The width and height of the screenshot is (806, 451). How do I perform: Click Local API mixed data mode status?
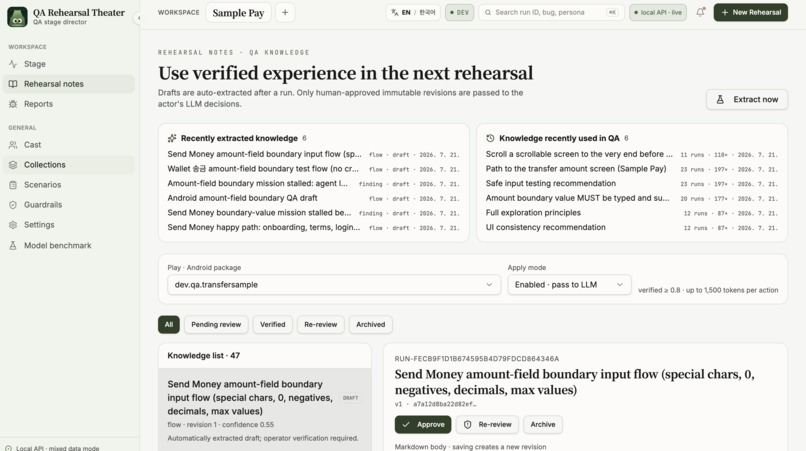[52, 448]
